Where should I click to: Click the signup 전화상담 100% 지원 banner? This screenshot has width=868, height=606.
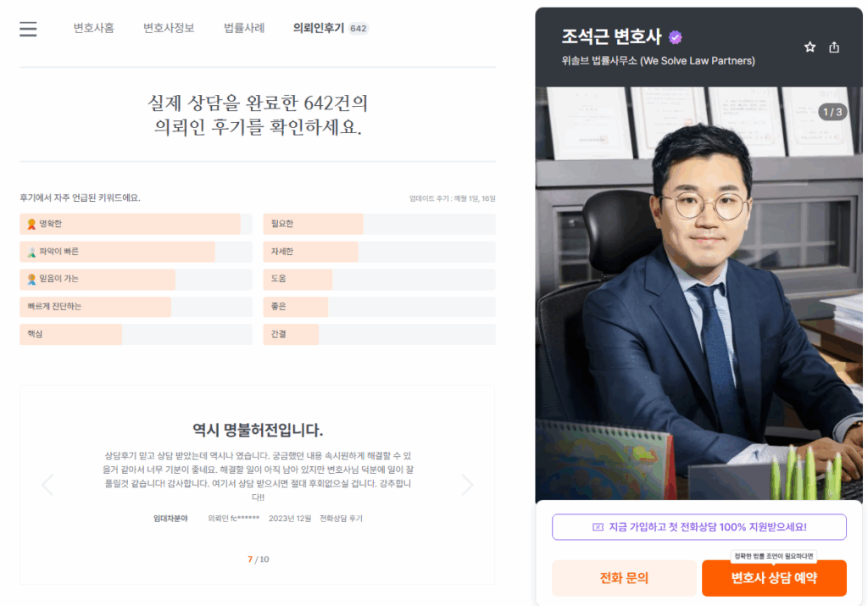tap(699, 527)
